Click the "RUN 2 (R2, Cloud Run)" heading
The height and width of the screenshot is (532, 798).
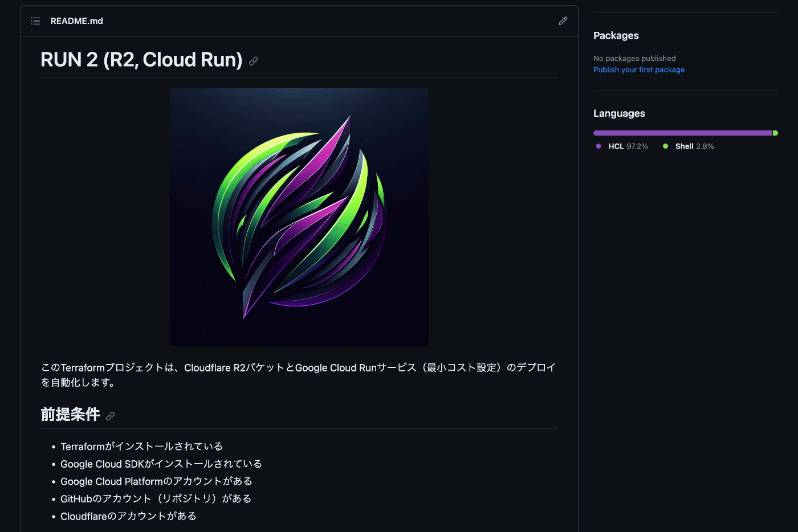(140, 60)
